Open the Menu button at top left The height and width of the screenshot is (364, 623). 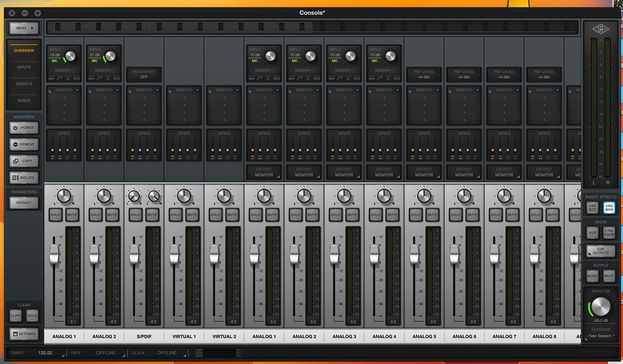pos(24,28)
